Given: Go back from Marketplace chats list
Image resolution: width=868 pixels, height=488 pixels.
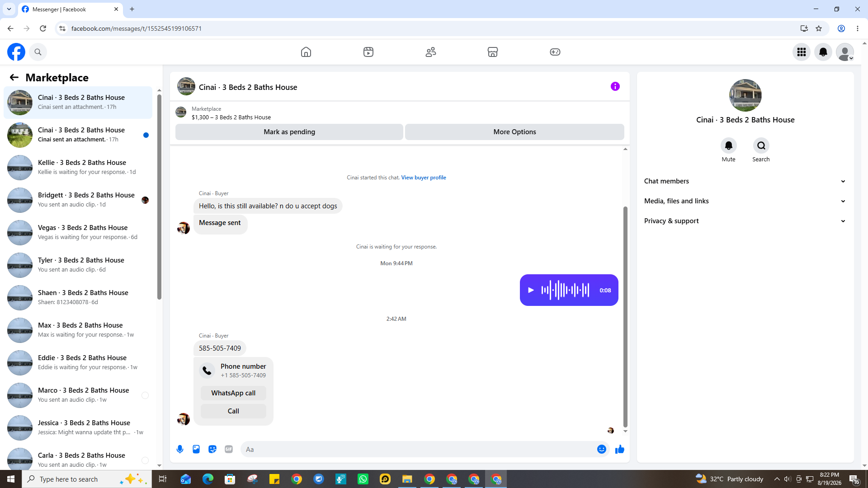Looking at the screenshot, I should 14,77.
